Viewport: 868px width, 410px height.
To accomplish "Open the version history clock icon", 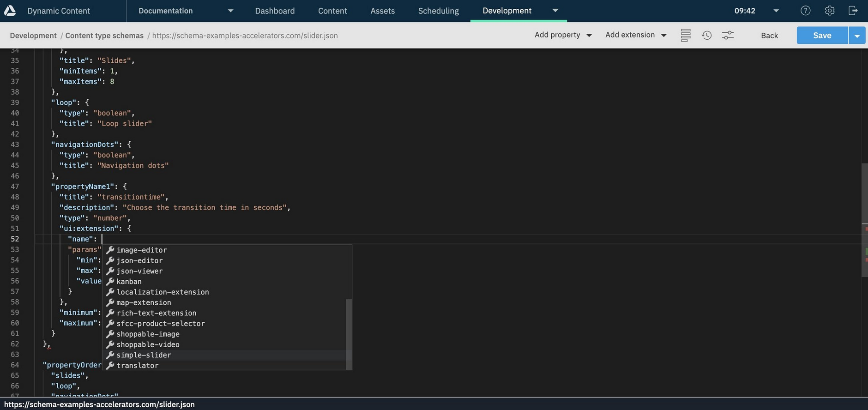I will tap(706, 36).
